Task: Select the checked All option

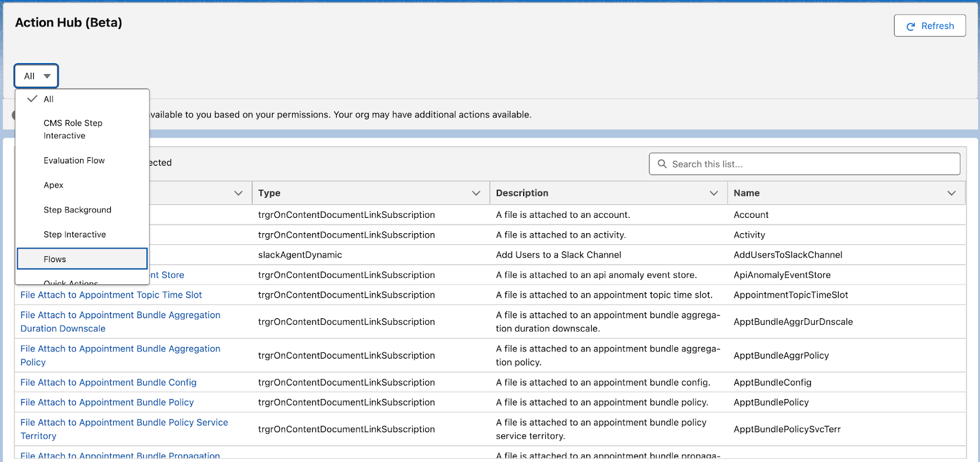Action: 48,99
